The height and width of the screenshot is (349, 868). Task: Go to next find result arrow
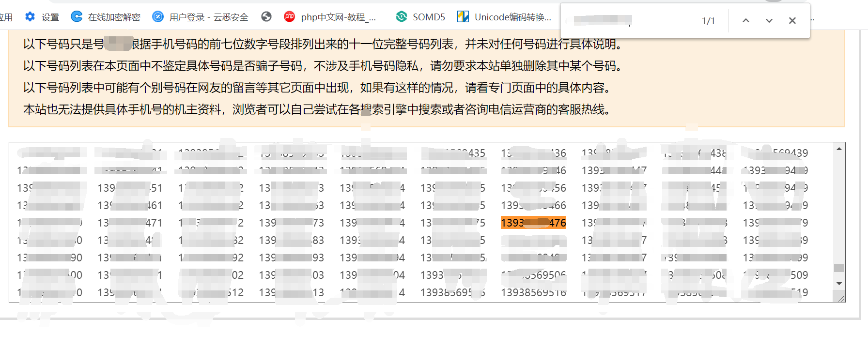point(769,21)
